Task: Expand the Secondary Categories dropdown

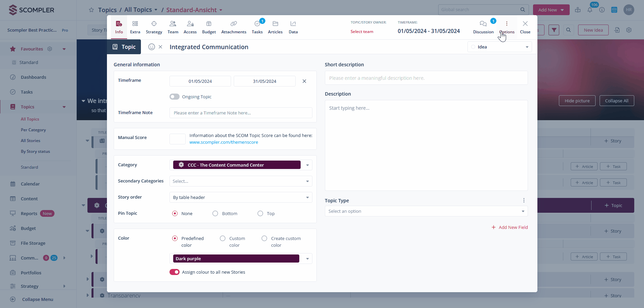Action: pos(240,181)
